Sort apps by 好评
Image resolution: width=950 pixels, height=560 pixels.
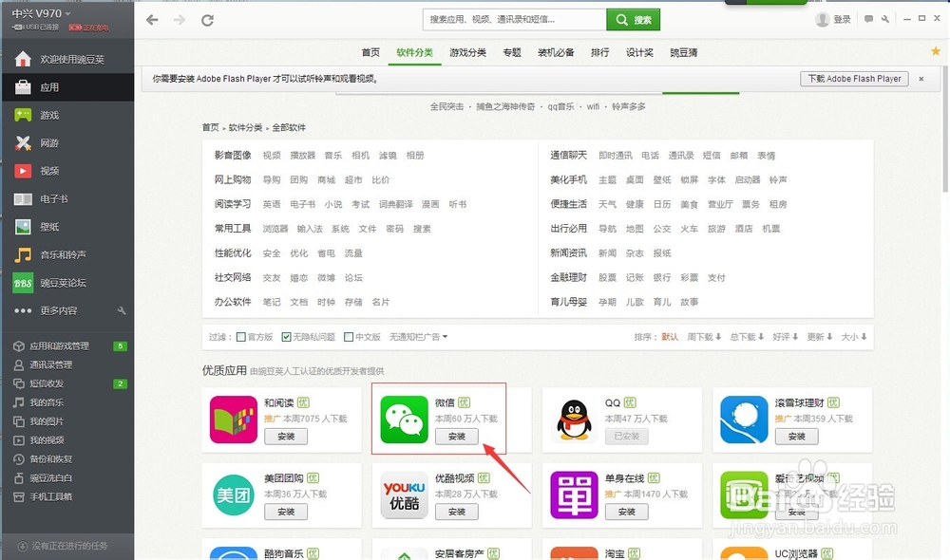point(786,337)
